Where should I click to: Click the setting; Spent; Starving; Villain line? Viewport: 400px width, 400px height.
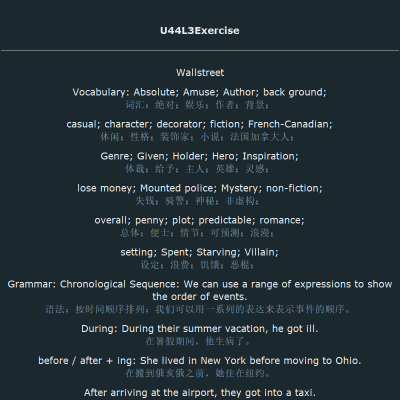200,252
